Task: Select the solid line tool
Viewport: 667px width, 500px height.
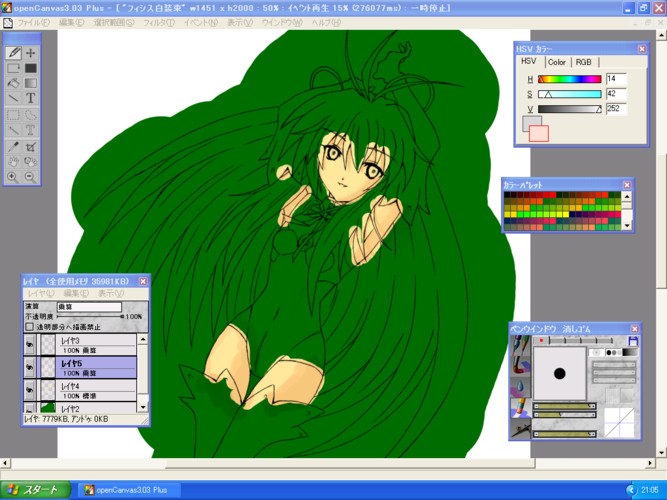Action: (13, 98)
